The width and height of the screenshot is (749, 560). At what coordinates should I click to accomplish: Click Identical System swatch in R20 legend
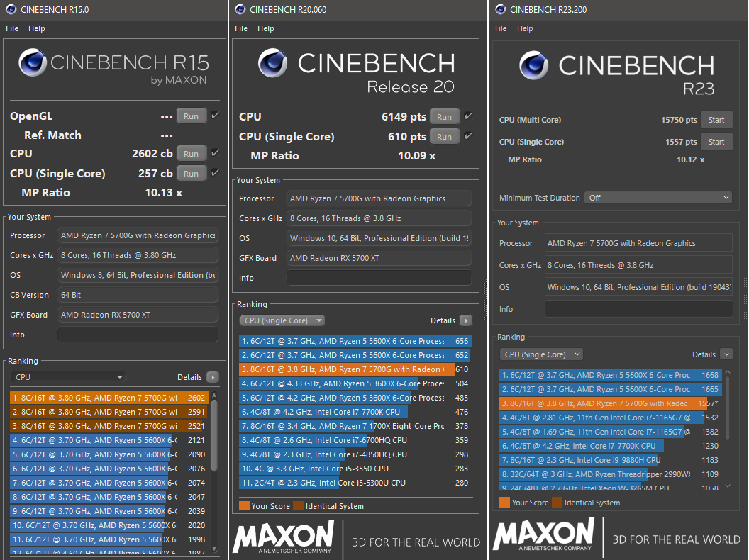[299, 506]
